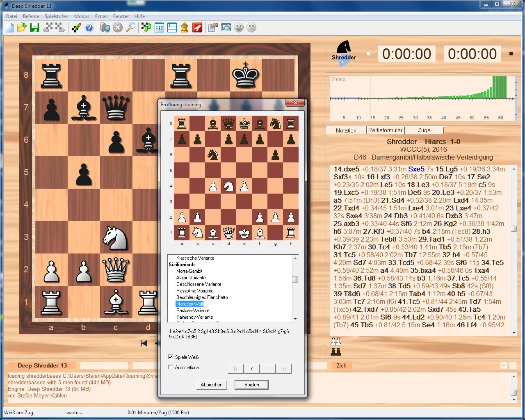The height and width of the screenshot is (420, 525).
Task: Open a game file with folder icon
Action: (x=22, y=27)
